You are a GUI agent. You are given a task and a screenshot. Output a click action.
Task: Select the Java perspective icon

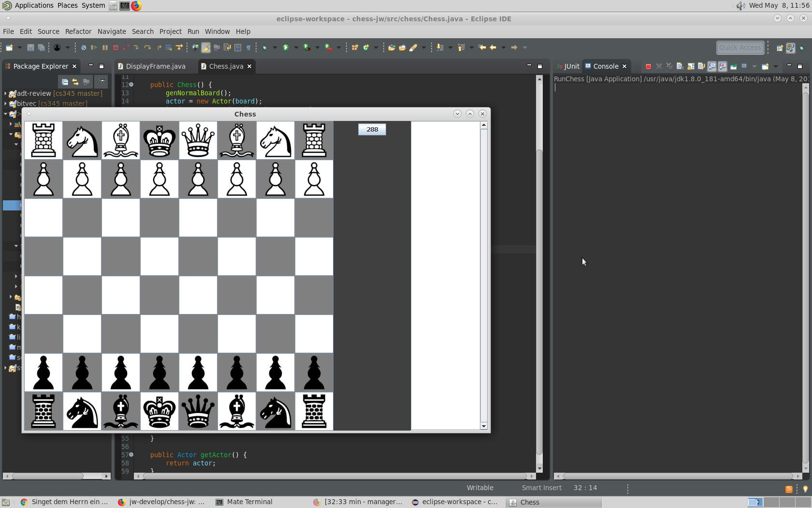click(790, 47)
